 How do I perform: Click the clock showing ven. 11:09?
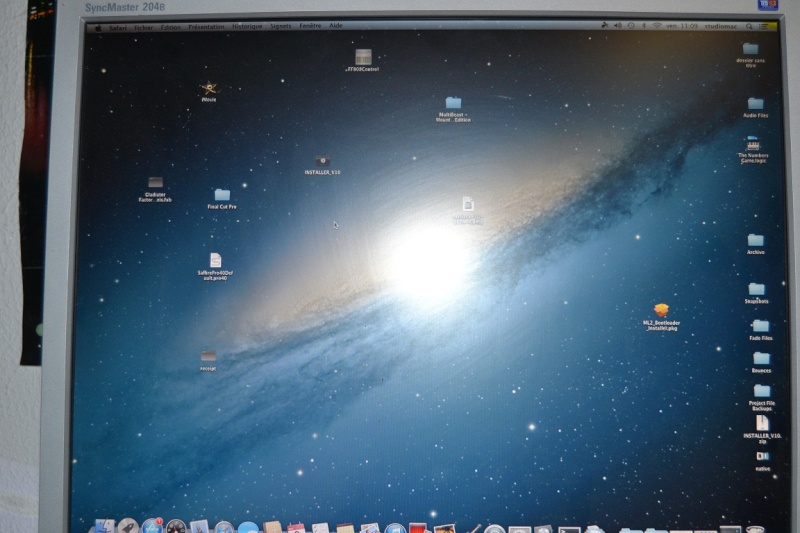pyautogui.click(x=682, y=26)
